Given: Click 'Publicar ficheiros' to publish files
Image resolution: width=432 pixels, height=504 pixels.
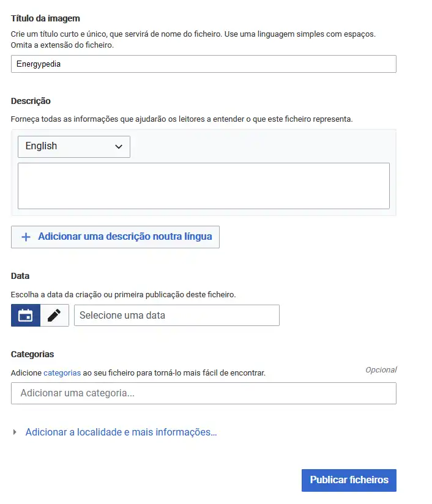Looking at the screenshot, I should point(348,480).
